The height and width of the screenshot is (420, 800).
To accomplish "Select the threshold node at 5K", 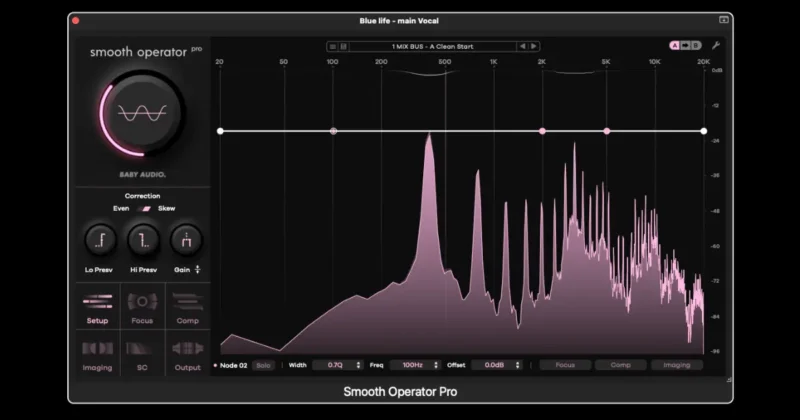I will pos(607,131).
